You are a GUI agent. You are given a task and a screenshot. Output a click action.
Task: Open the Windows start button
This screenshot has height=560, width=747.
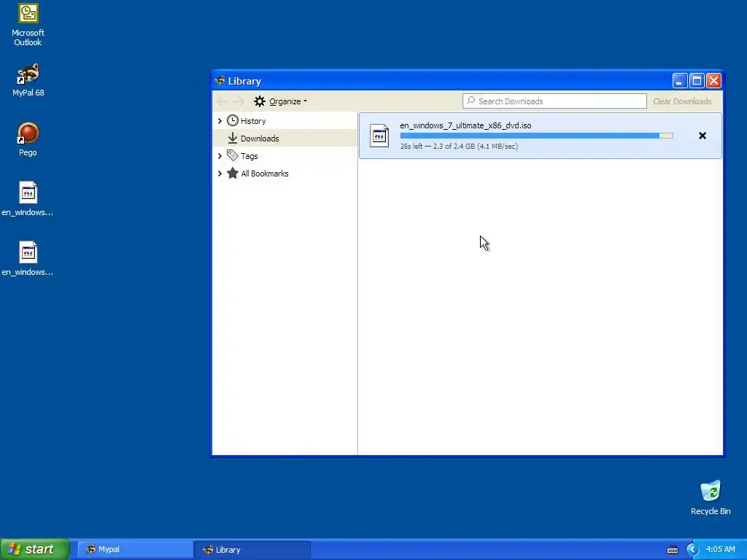[x=34, y=549]
